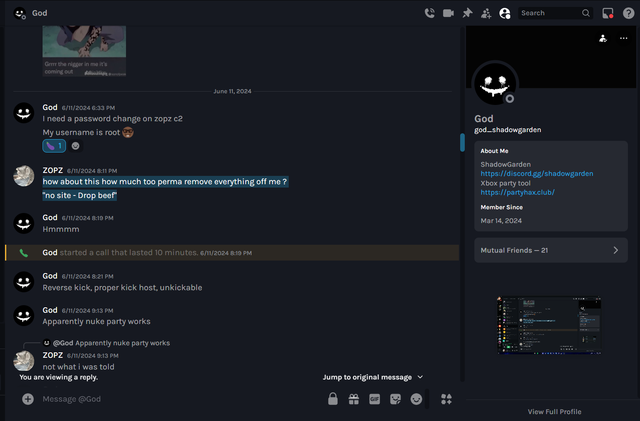
Task: Click the search magnifier icon
Action: pyautogui.click(x=586, y=13)
